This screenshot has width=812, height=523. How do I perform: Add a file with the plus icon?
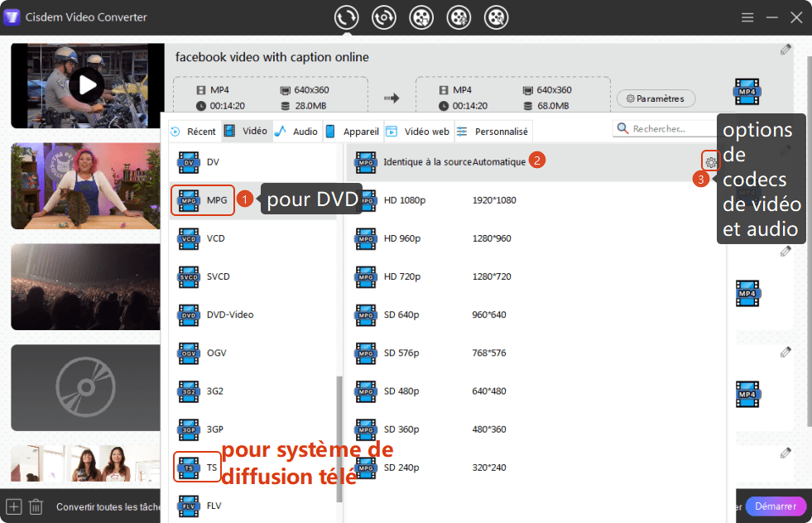coord(13,507)
